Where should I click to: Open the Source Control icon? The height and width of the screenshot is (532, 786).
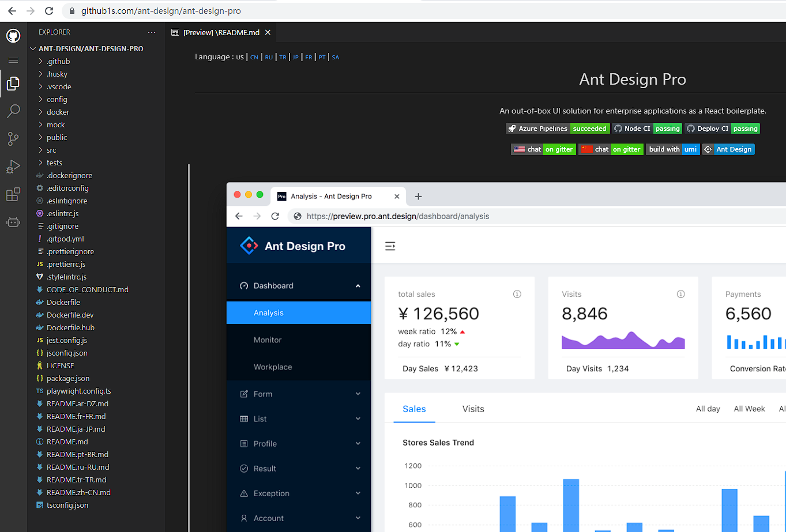tap(13, 138)
